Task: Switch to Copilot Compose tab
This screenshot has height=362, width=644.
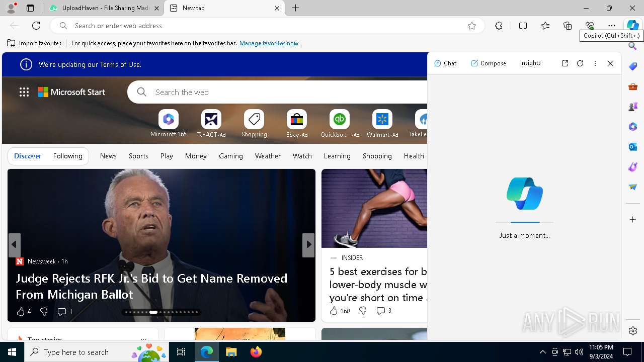Action: tap(489, 63)
